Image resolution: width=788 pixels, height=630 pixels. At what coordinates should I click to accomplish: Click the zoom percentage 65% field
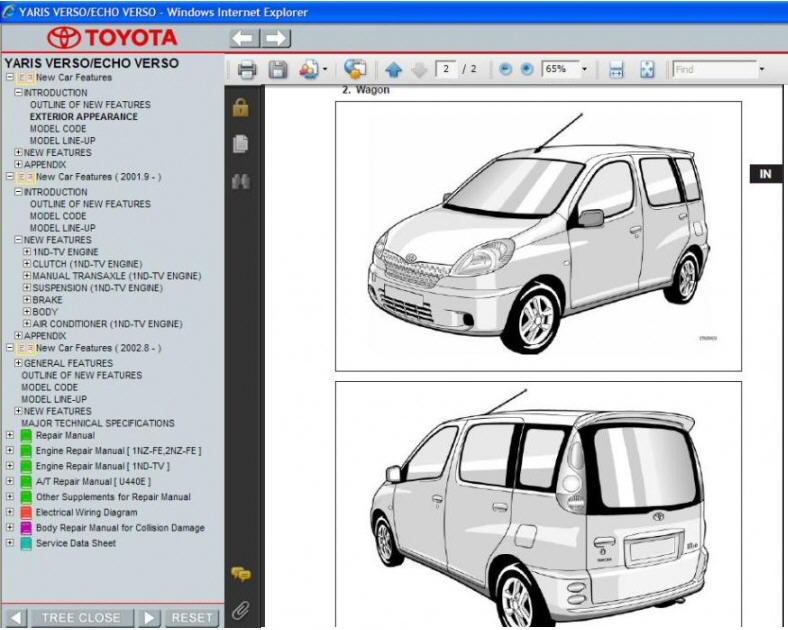coord(560,69)
